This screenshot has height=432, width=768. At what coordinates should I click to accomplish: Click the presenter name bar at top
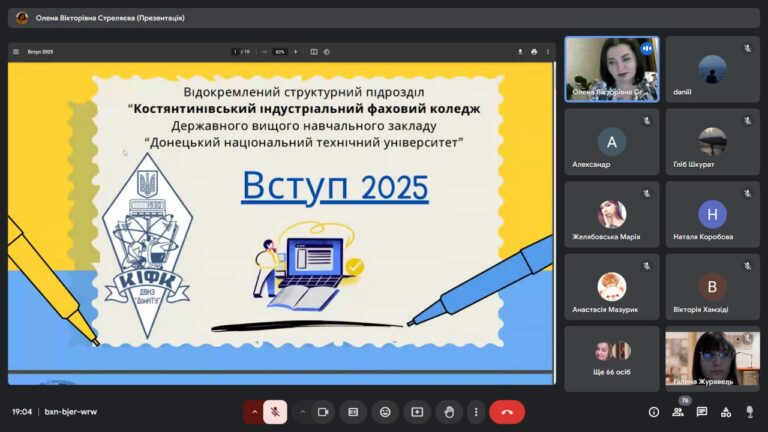point(384,18)
